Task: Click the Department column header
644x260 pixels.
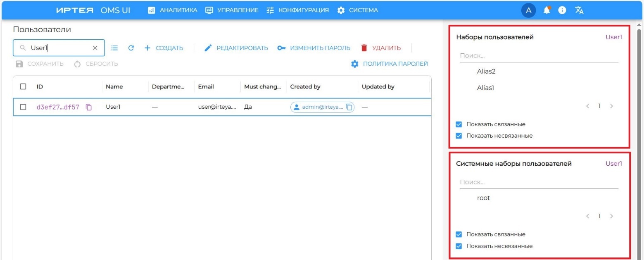Action: tap(167, 87)
